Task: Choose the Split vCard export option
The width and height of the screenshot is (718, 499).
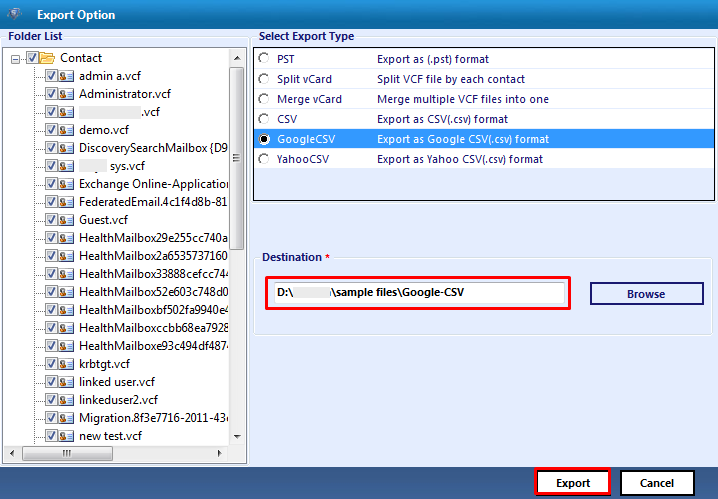Action: 264,79
